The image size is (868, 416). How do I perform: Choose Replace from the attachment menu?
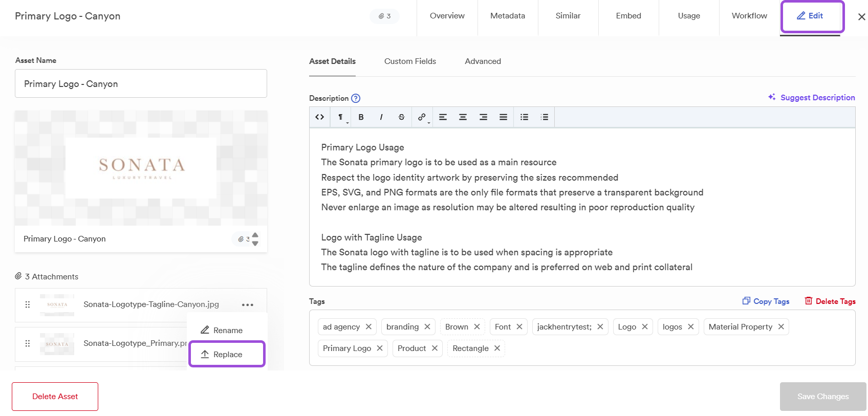pos(227,355)
